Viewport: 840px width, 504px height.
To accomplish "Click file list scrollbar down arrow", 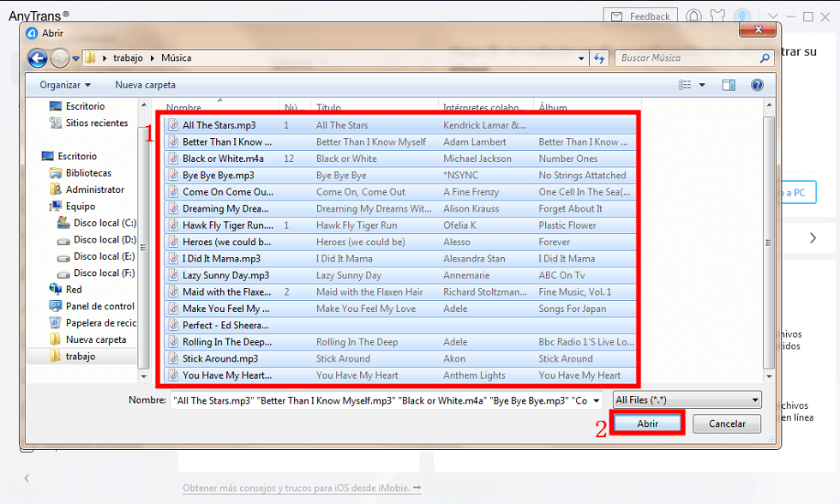I will (x=769, y=376).
